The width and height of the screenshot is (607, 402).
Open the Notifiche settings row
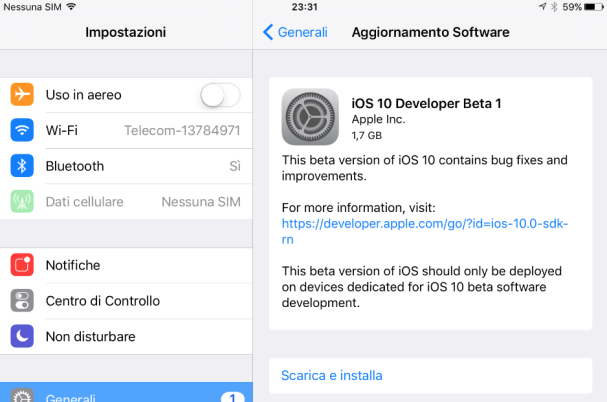tap(126, 265)
